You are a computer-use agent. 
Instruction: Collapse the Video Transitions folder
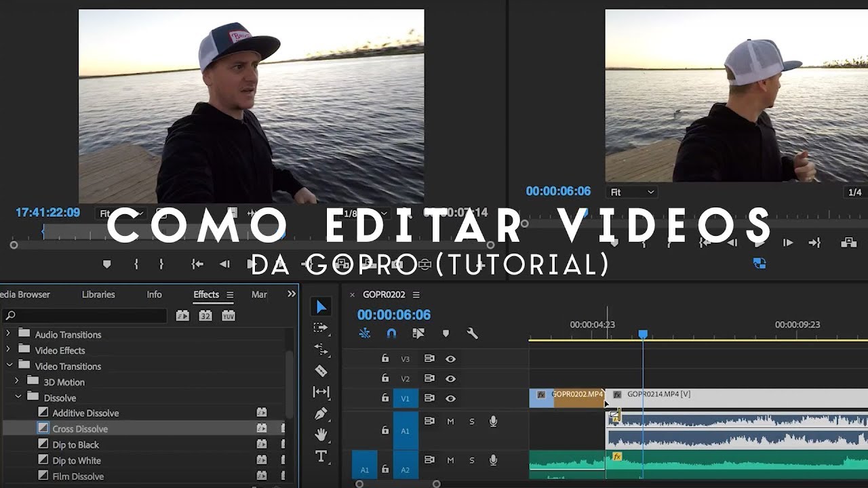tap(9, 365)
